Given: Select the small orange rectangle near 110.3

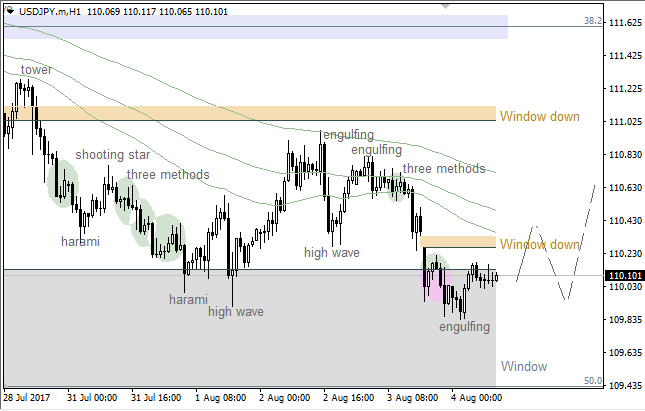Looking at the screenshot, I should coord(459,242).
